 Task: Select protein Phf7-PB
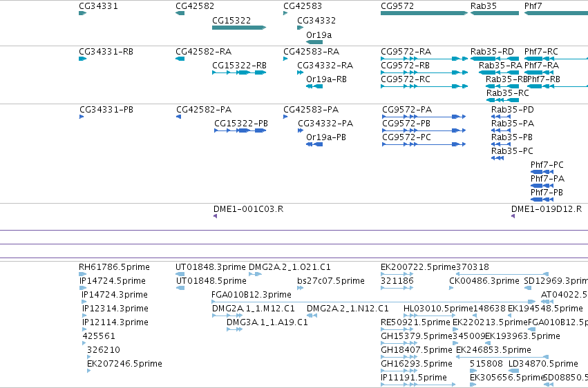pyautogui.click(x=547, y=193)
